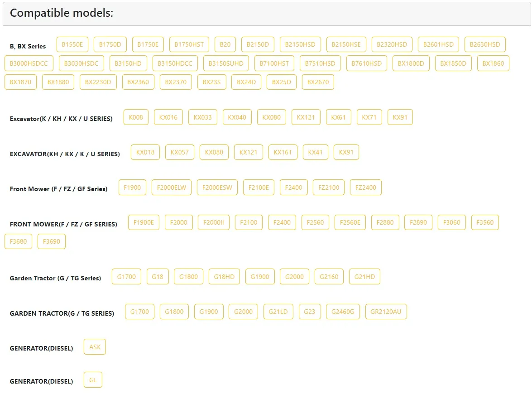The height and width of the screenshot is (399, 532).
Task: Open the B2320HSD model
Action: pyautogui.click(x=392, y=44)
